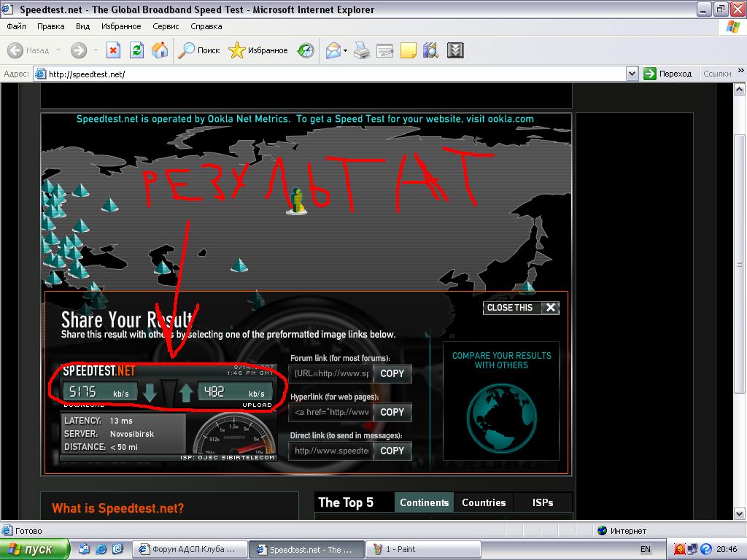Click the vertical scrollbar thumb
747x560 pixels.
(740, 263)
